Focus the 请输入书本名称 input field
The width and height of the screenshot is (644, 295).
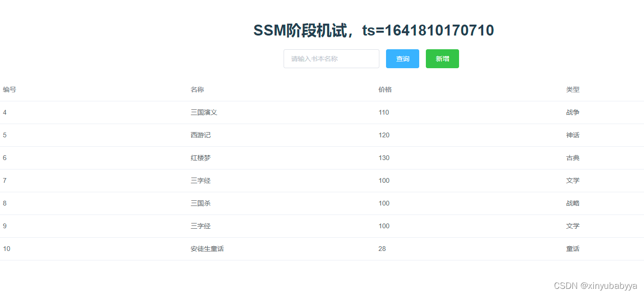331,59
